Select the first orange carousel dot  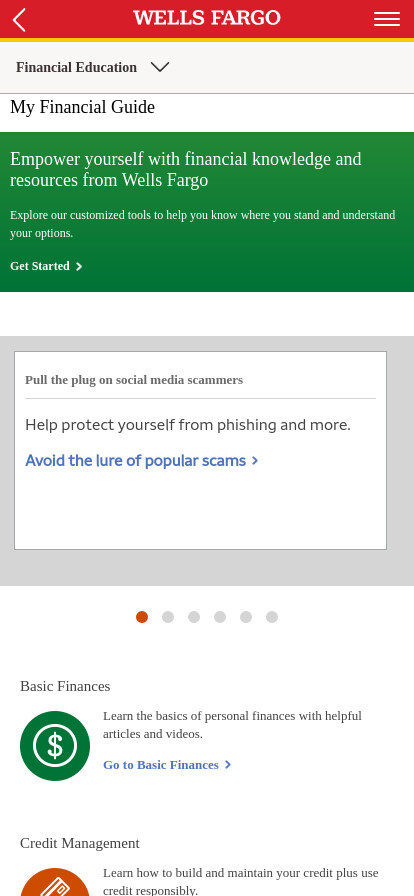point(142,617)
